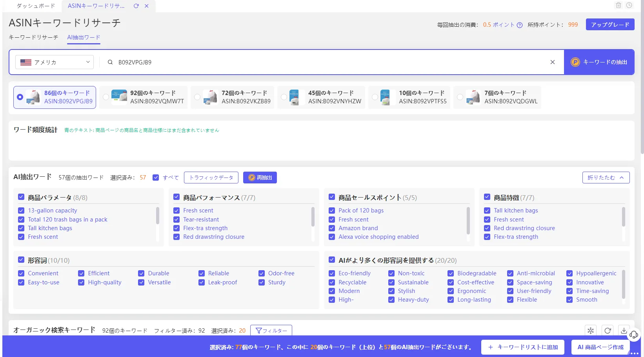Uncheck Heavy-duty adjective
The image size is (644, 357).
coord(391,300)
